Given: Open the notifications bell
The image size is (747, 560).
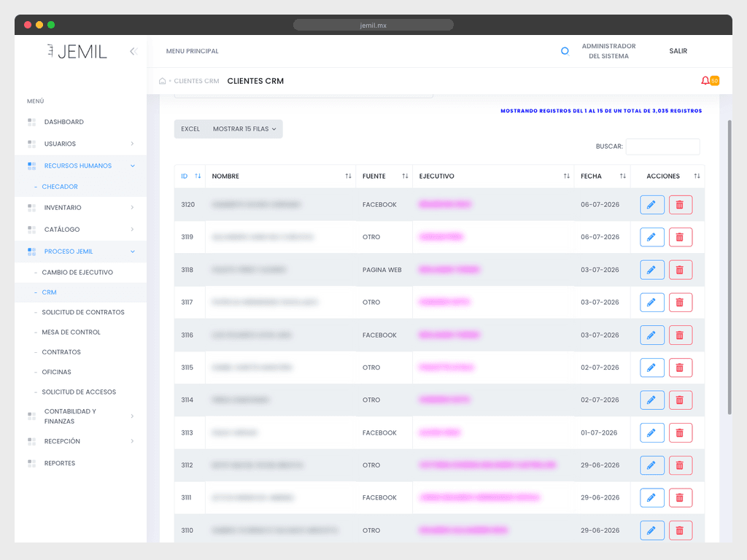Looking at the screenshot, I should 705,80.
